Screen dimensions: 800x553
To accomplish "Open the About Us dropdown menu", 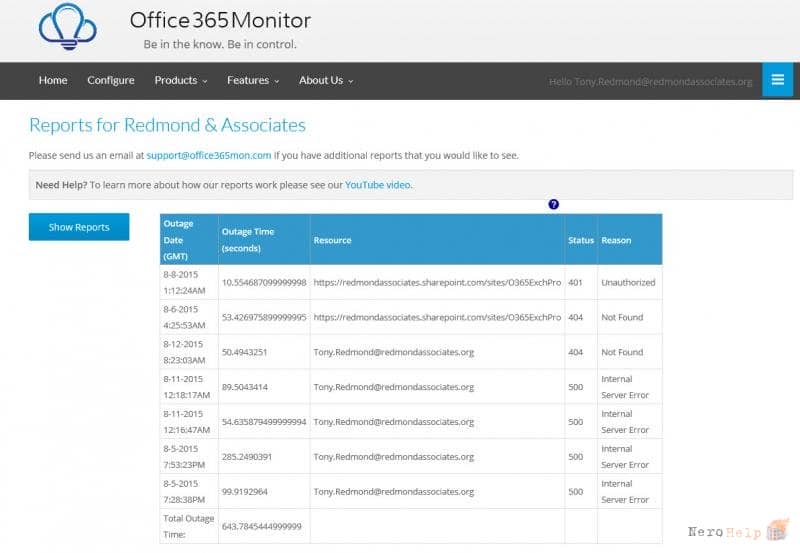I will (326, 81).
